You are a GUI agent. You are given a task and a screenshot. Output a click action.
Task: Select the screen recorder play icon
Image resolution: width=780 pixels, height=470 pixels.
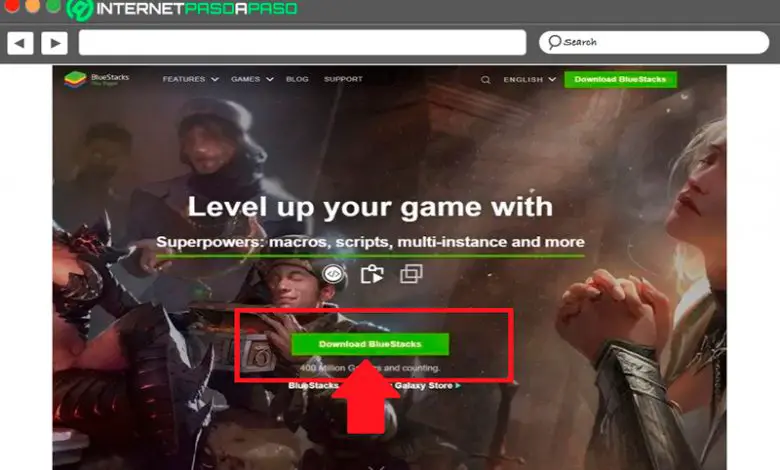(372, 274)
